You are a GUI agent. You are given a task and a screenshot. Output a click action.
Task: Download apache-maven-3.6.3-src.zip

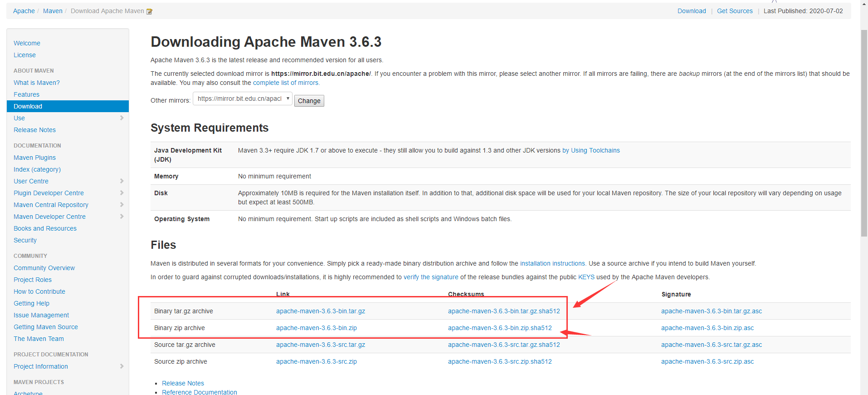[317, 361]
